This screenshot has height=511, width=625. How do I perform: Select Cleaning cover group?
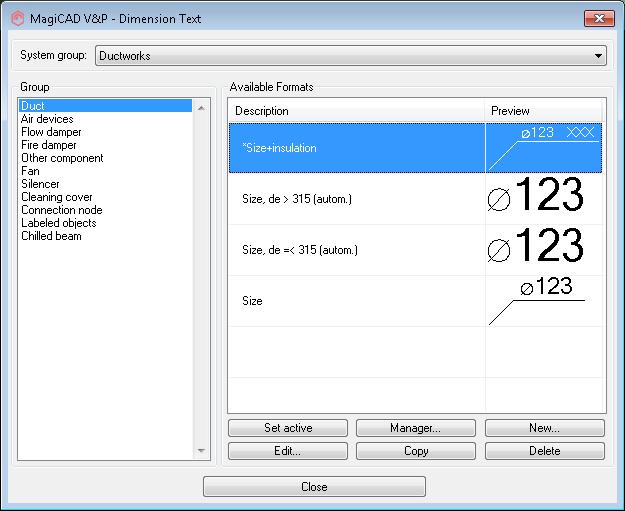point(57,197)
